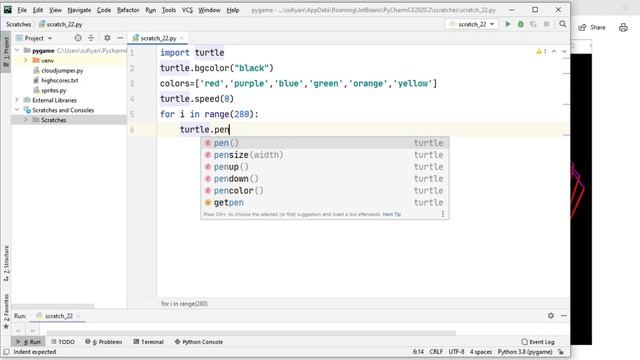
Task: Collapse the pygame project root node
Action: tap(17, 51)
